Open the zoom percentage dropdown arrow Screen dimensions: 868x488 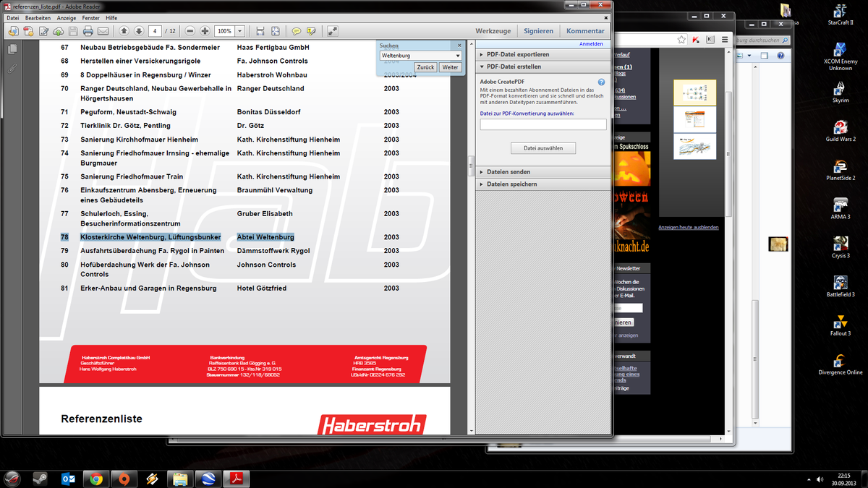pyautogui.click(x=240, y=31)
